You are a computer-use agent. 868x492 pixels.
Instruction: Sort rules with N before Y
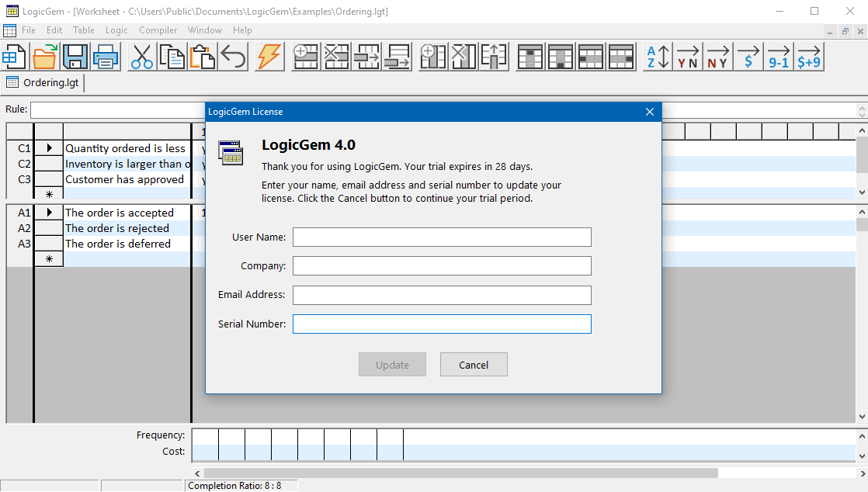[717, 56]
